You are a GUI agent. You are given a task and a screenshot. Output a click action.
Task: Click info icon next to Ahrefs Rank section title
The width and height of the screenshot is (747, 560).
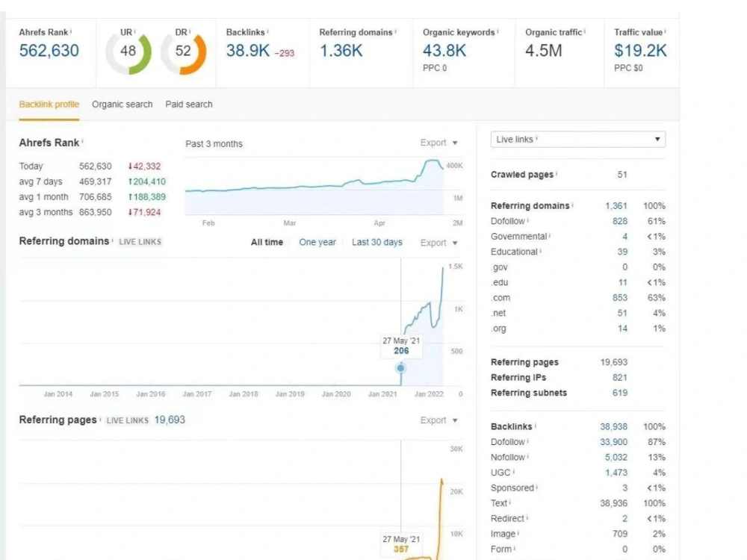[82, 141]
